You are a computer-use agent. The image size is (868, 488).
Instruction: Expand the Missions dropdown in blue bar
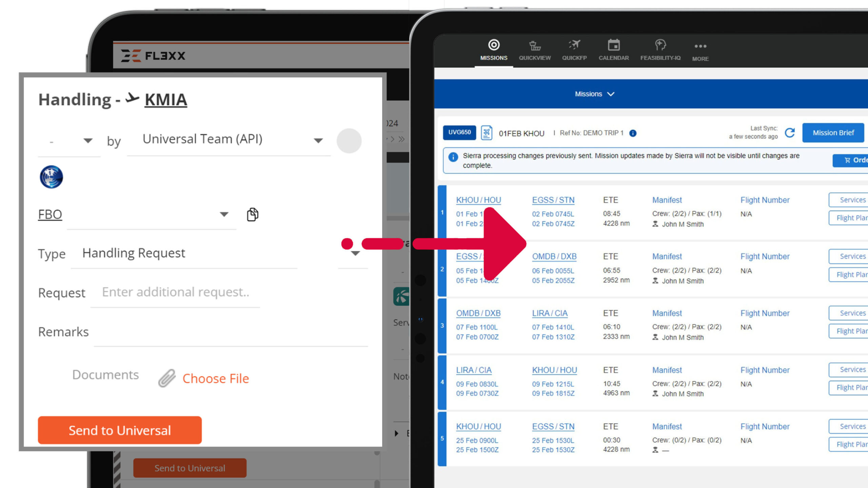click(594, 94)
